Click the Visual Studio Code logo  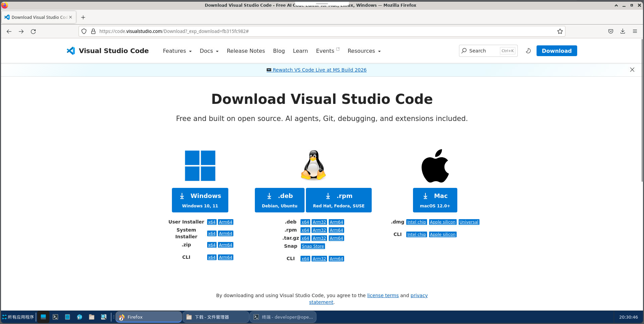click(x=107, y=51)
